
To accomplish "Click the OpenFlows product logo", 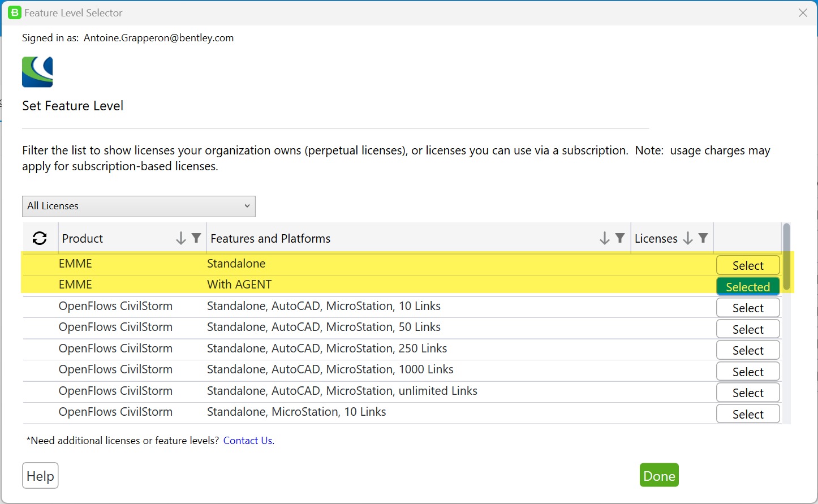I will click(37, 72).
